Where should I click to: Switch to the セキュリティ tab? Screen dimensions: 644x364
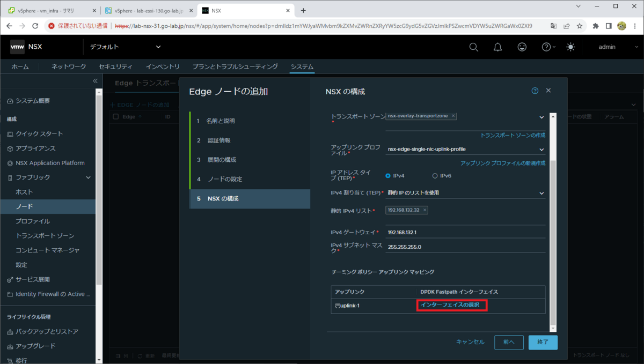pos(115,66)
